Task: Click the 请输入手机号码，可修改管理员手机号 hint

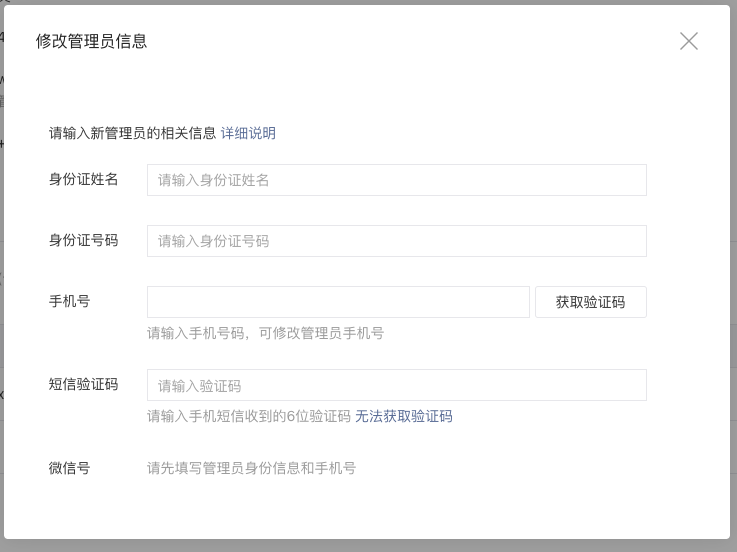Action: pyautogui.click(x=266, y=333)
